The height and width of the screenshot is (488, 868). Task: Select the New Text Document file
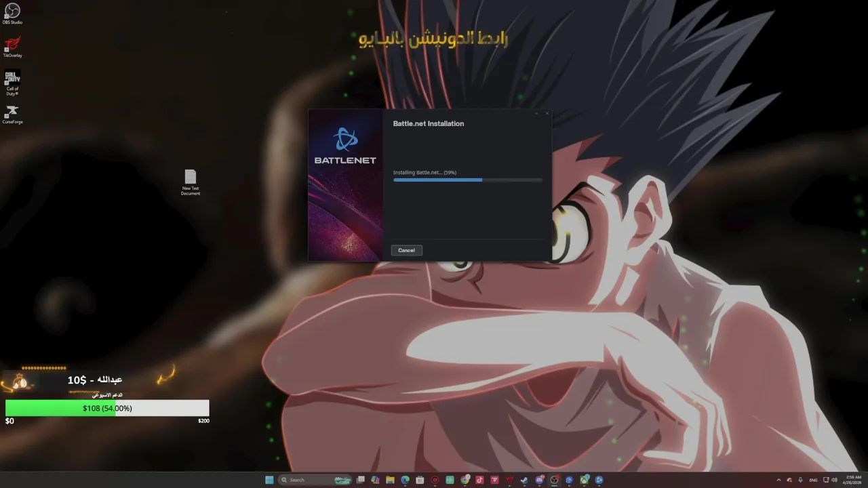pos(191,183)
